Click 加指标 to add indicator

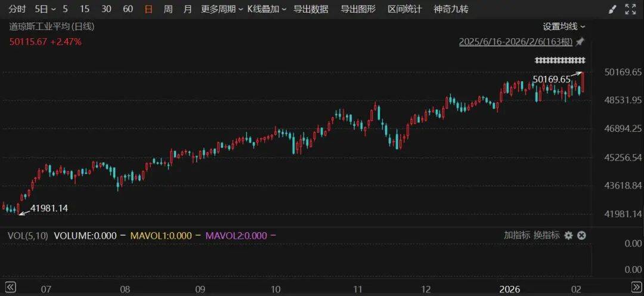click(x=516, y=236)
